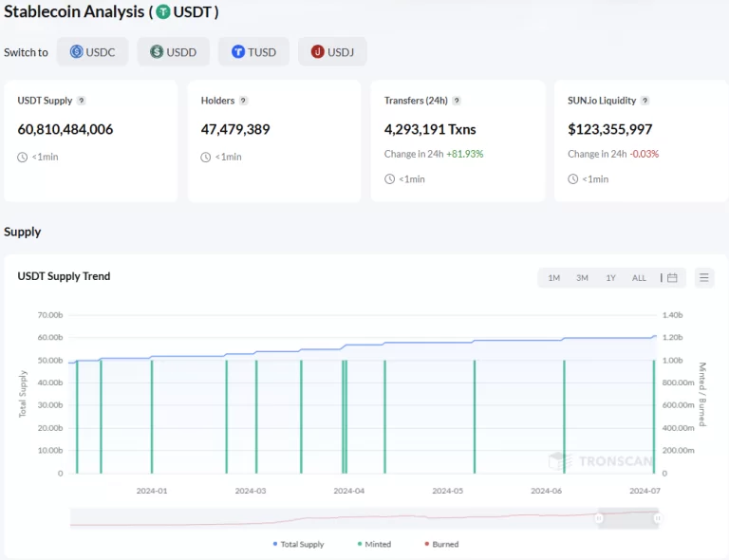Click the help icon beside USDT Supply
This screenshot has height=560, width=729.
click(82, 101)
